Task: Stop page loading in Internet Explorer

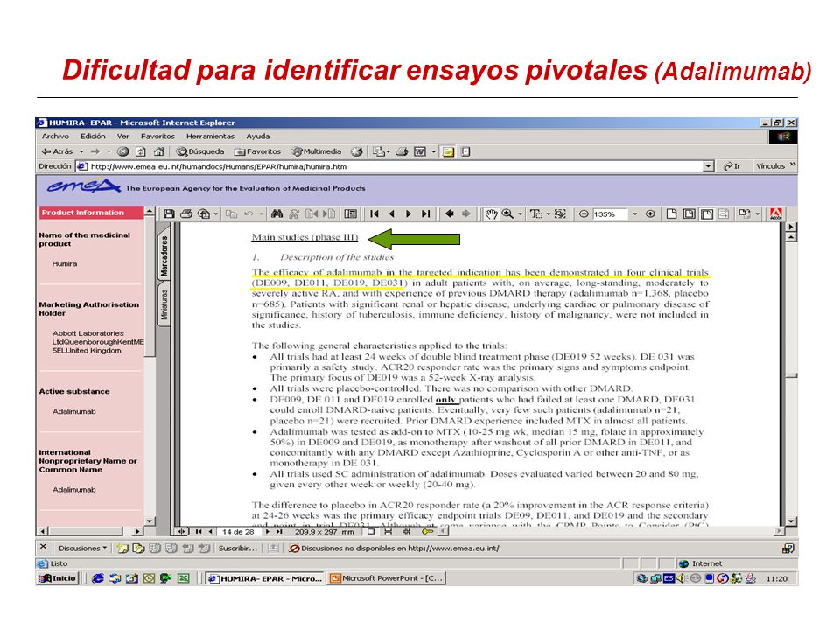Action: (x=122, y=151)
